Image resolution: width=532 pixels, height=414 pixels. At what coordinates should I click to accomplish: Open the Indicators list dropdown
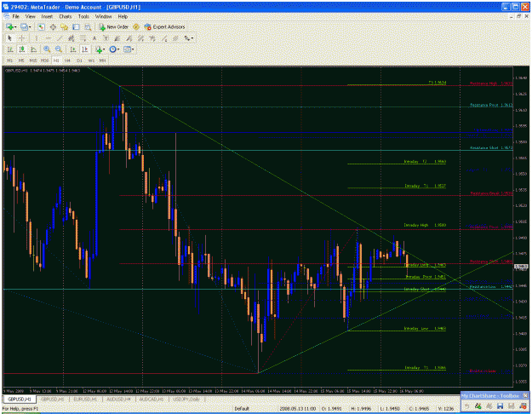pyautogui.click(x=100, y=49)
